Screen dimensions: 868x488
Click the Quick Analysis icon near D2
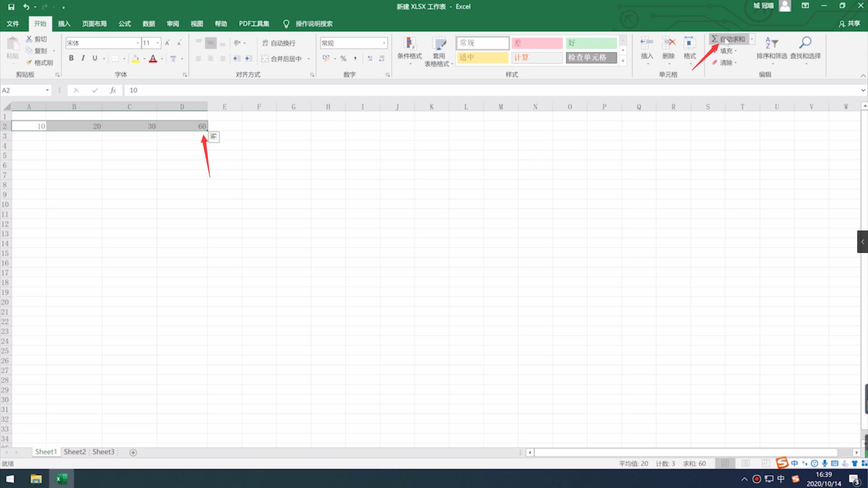pos(214,136)
